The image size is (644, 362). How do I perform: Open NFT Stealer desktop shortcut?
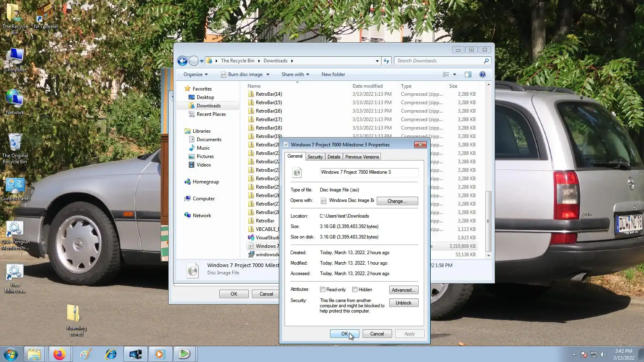[x=46, y=16]
